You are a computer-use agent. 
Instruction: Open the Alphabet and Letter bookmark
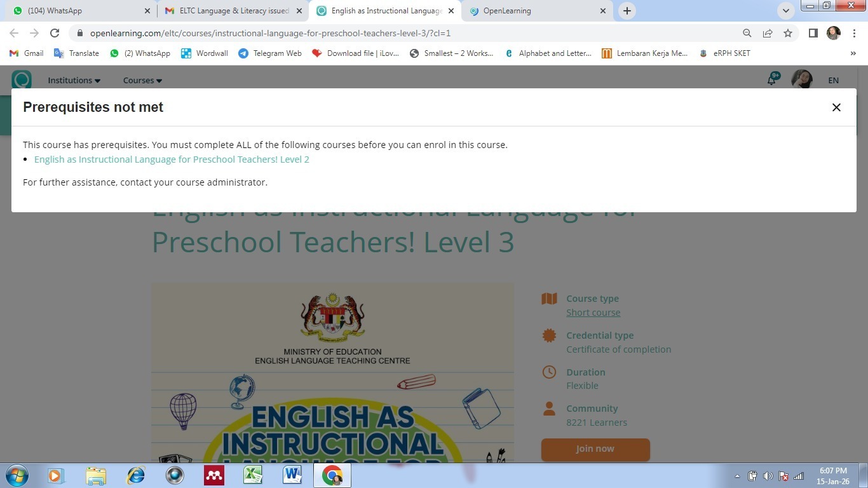click(548, 53)
